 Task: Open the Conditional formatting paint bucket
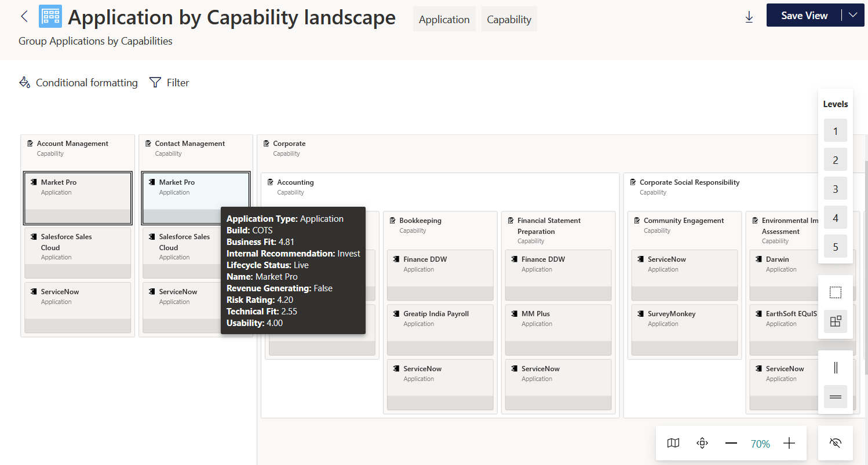pos(24,83)
